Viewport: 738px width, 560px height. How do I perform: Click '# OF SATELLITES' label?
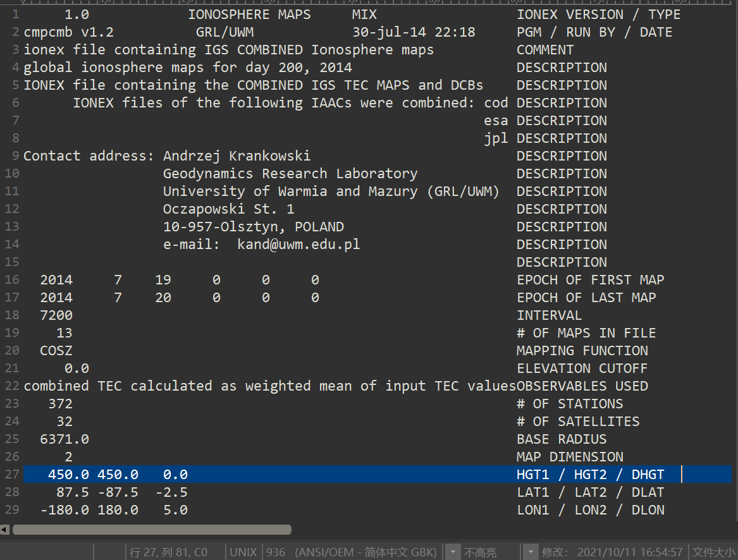click(578, 422)
